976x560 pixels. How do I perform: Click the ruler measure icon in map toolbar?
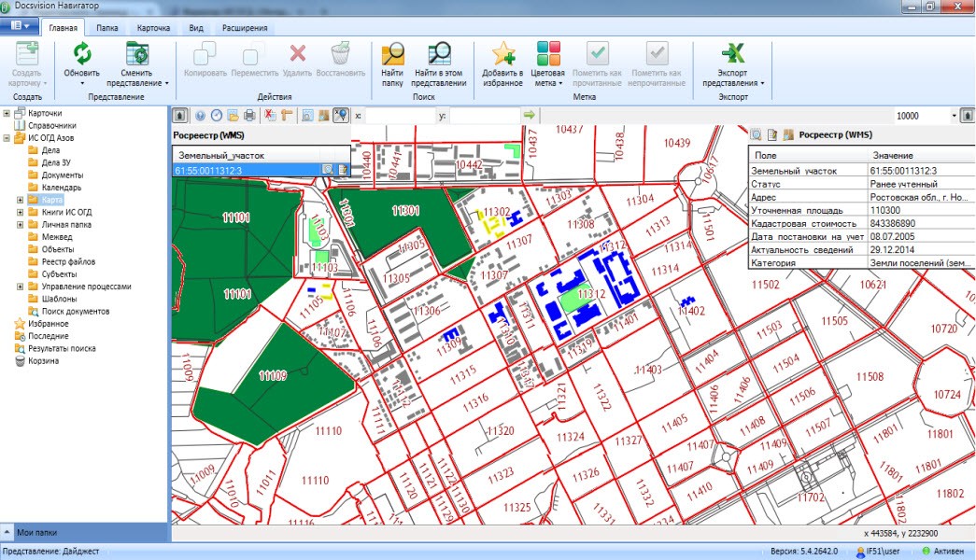tap(287, 115)
